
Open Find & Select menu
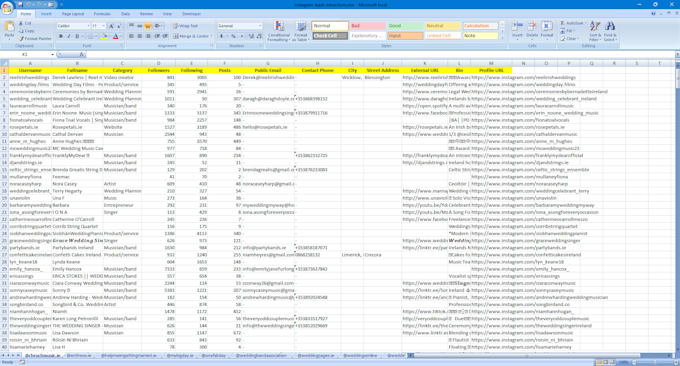(610, 31)
